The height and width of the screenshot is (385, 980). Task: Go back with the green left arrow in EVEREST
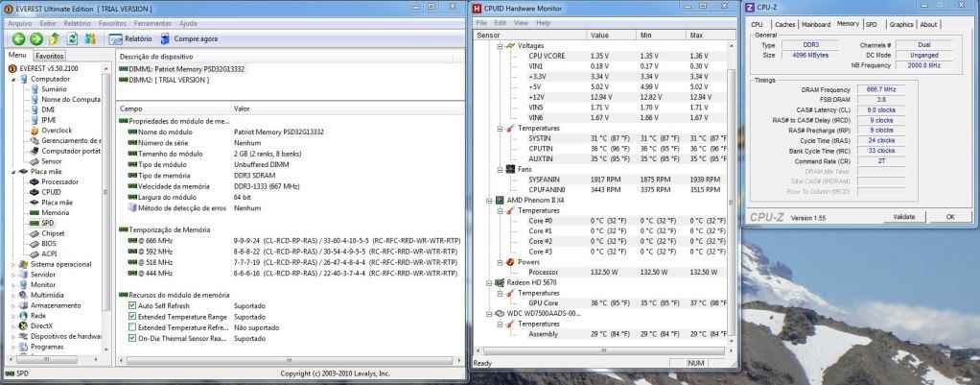pyautogui.click(x=18, y=38)
